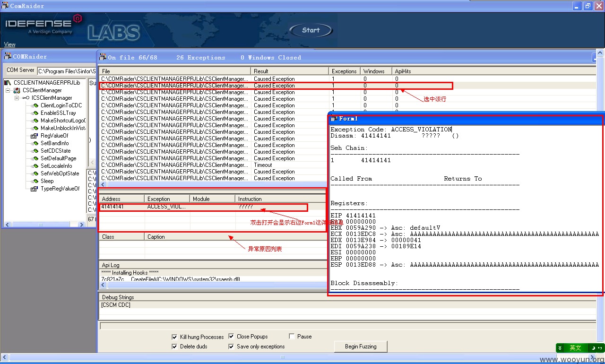Click the MakeShortcutLogo method icon
The height and width of the screenshot is (364, 605).
tap(35, 121)
